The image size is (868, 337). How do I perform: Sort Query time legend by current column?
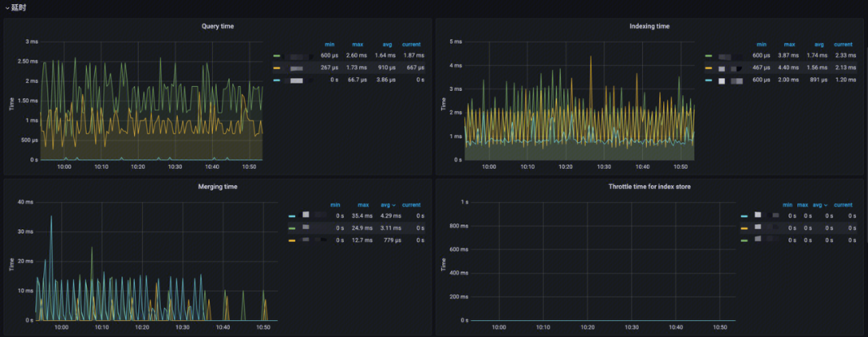click(x=411, y=44)
